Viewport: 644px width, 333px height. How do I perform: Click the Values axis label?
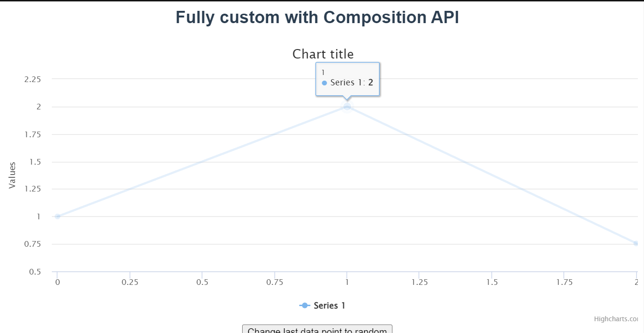click(12, 175)
